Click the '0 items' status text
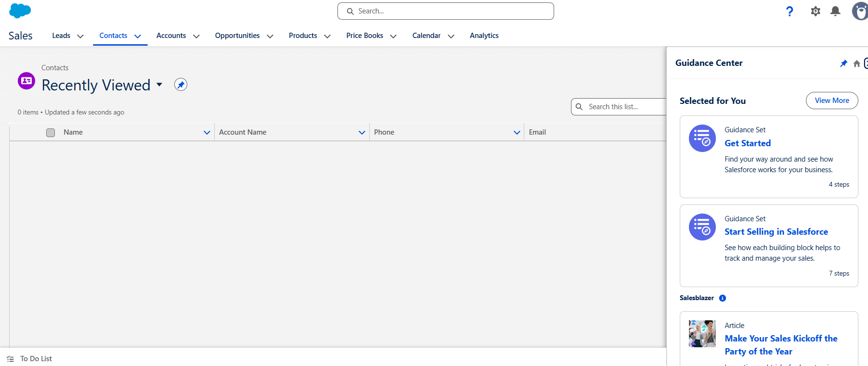The image size is (868, 366). coord(28,112)
